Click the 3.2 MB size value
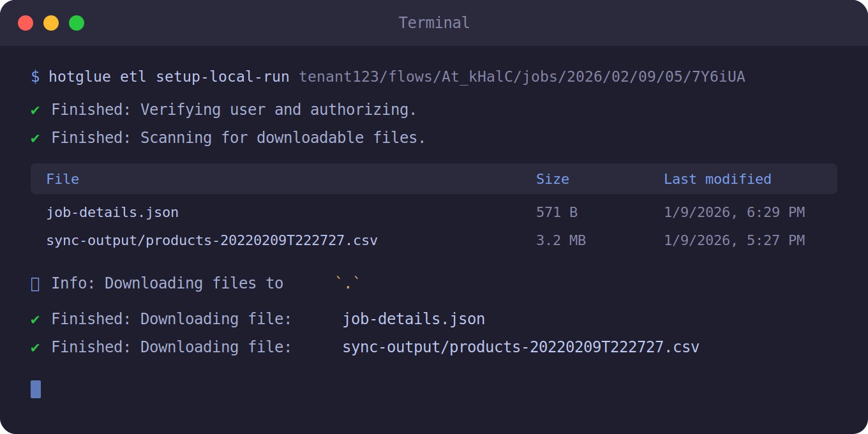868x434 pixels. point(561,240)
